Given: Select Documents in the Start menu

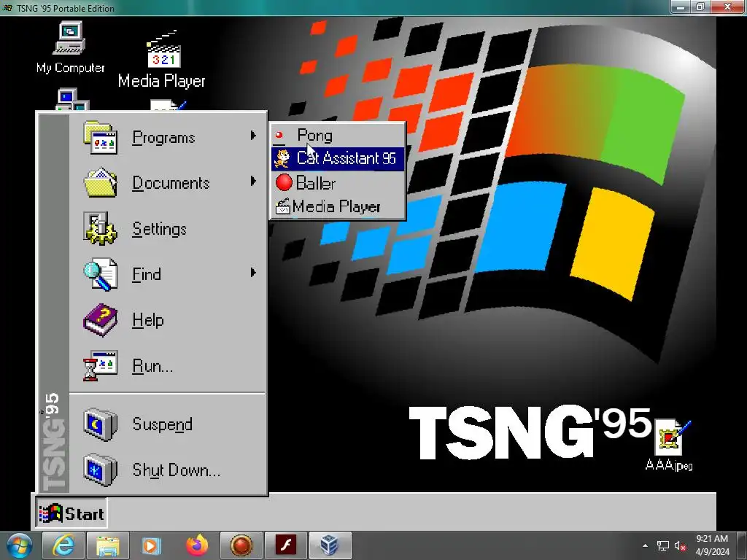Looking at the screenshot, I should 169,183.
